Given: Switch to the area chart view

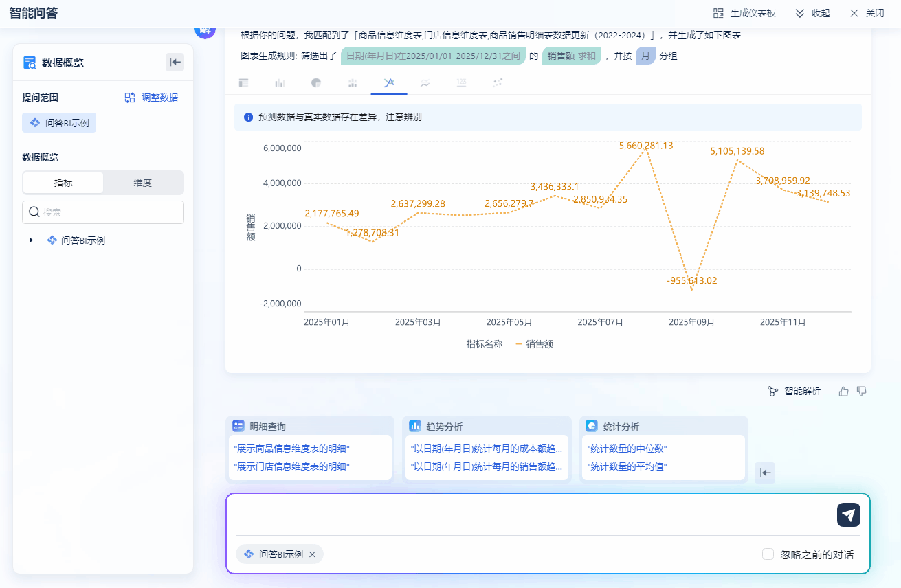Looking at the screenshot, I should tap(425, 83).
